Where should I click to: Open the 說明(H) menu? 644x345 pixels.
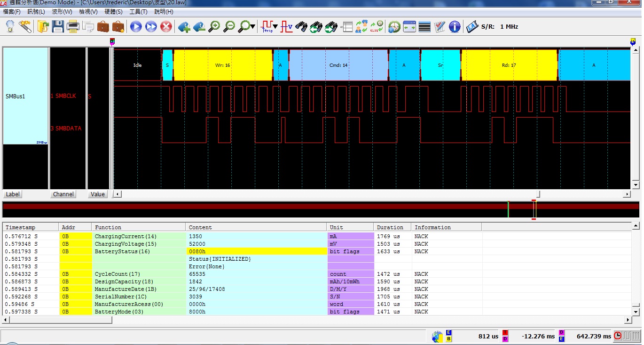(x=164, y=12)
